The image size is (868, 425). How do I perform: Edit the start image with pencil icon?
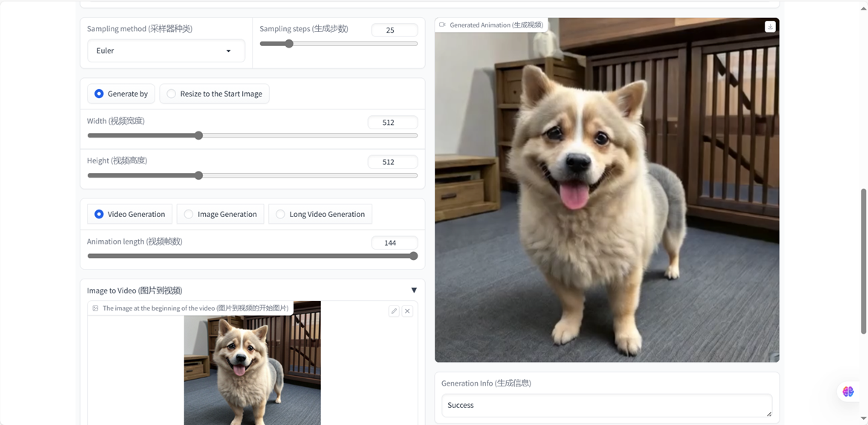coord(394,311)
